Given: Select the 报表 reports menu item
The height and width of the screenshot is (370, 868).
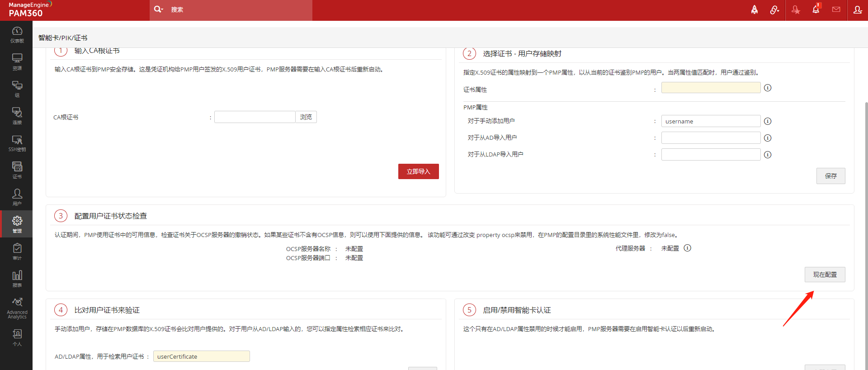Looking at the screenshot, I should click(17, 279).
